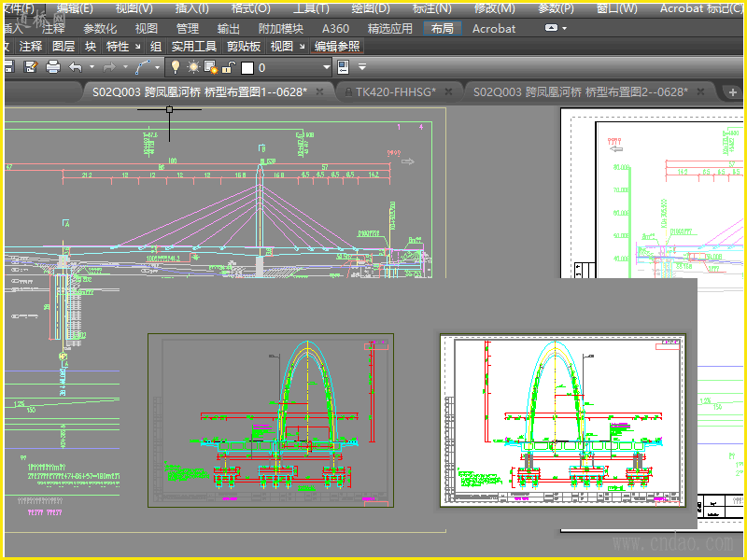Click the Save As disk-with-pencil icon
This screenshot has width=747, height=560.
(31, 67)
